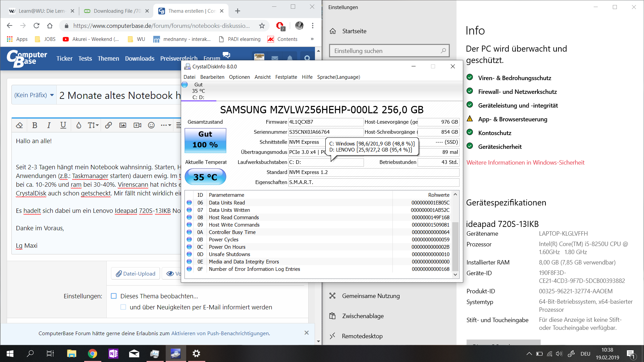The image size is (644, 362).
Task: Open the smiley emoji picker
Action: 151,125
